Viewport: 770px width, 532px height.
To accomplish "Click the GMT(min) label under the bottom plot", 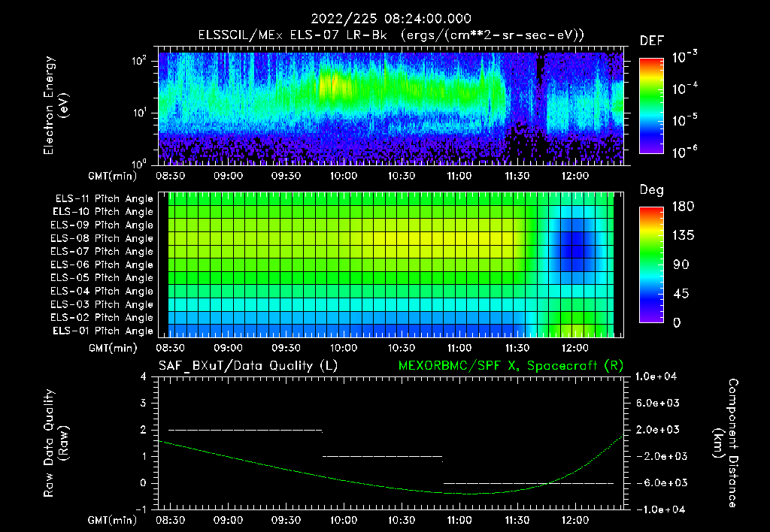I will coord(113,520).
